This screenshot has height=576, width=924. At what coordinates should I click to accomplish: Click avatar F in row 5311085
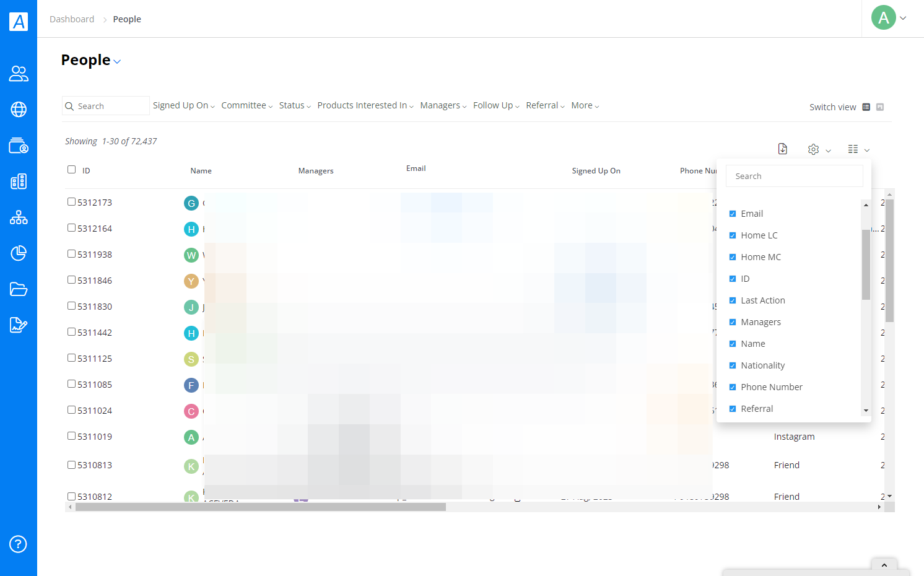click(x=191, y=385)
